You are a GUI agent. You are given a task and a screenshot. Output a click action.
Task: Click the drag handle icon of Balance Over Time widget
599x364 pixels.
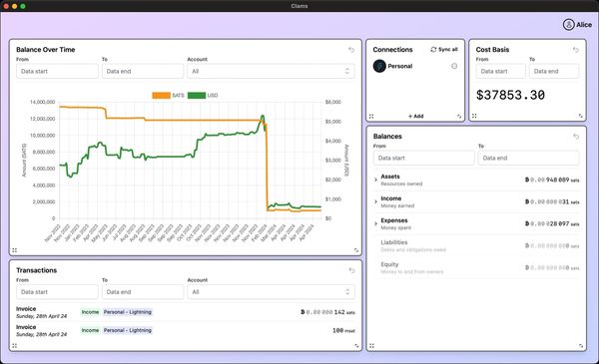[x=15, y=250]
